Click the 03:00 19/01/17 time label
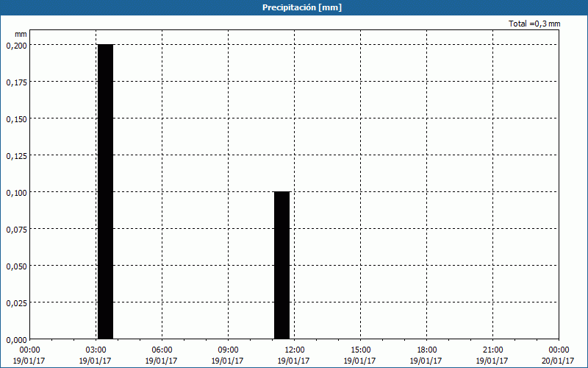This screenshot has height=368, width=588. click(96, 355)
